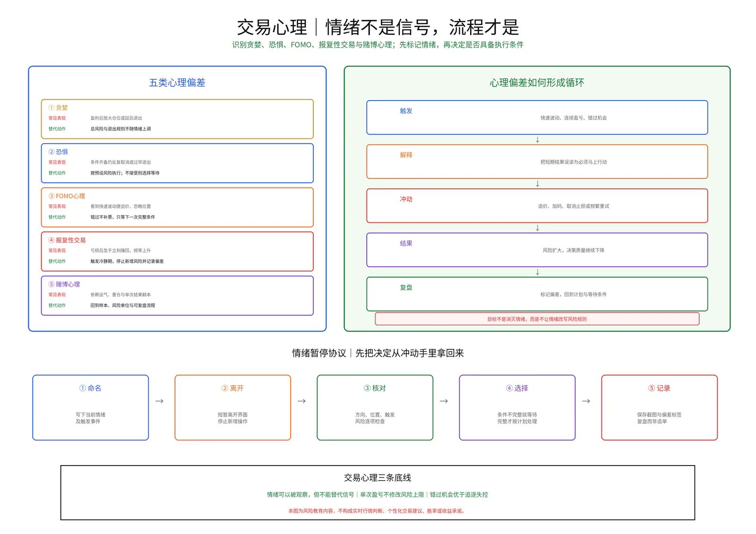
Task: Click the ① 贪婪 card title
Action: [58, 108]
